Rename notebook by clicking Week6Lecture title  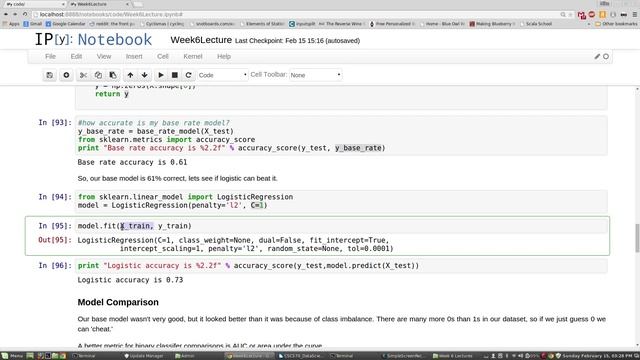[x=201, y=40]
